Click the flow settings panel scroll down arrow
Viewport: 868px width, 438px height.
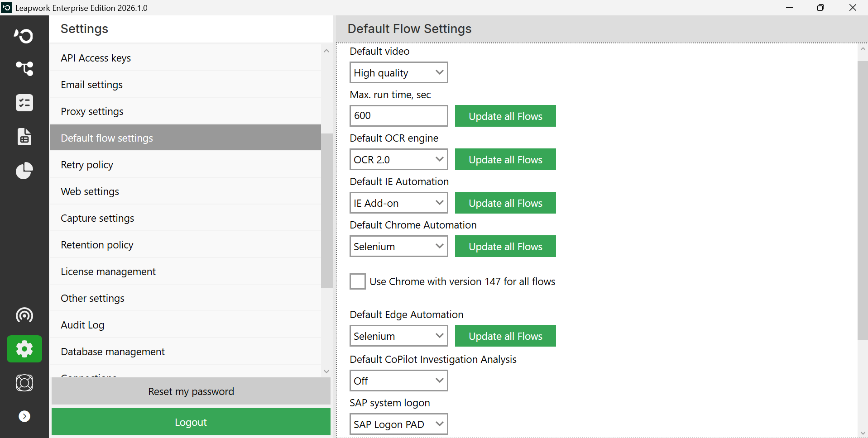click(863, 433)
